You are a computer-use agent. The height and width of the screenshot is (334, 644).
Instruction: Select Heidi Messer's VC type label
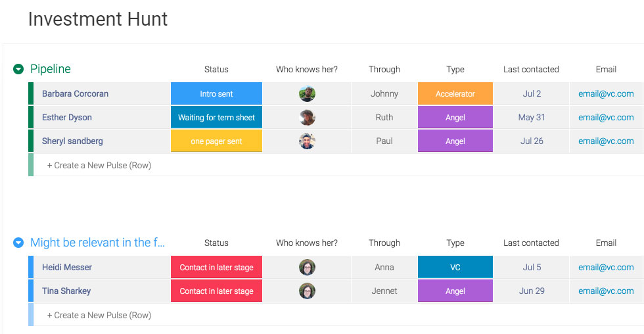[455, 268]
